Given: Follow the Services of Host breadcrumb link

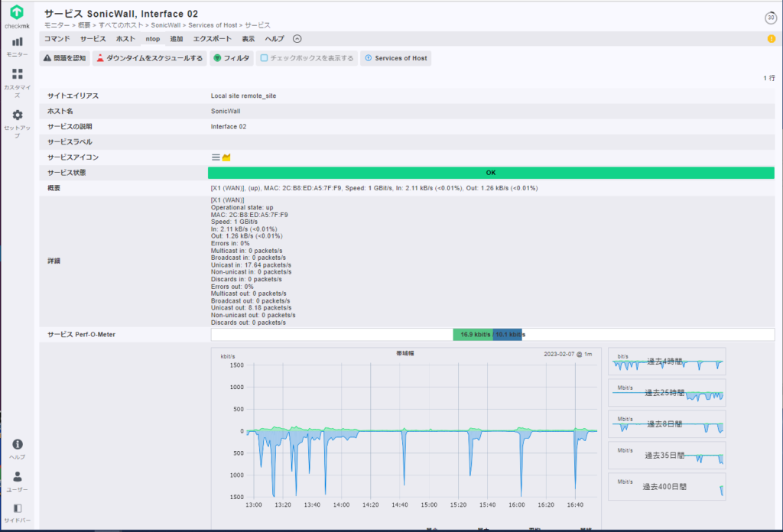Looking at the screenshot, I should point(213,25).
